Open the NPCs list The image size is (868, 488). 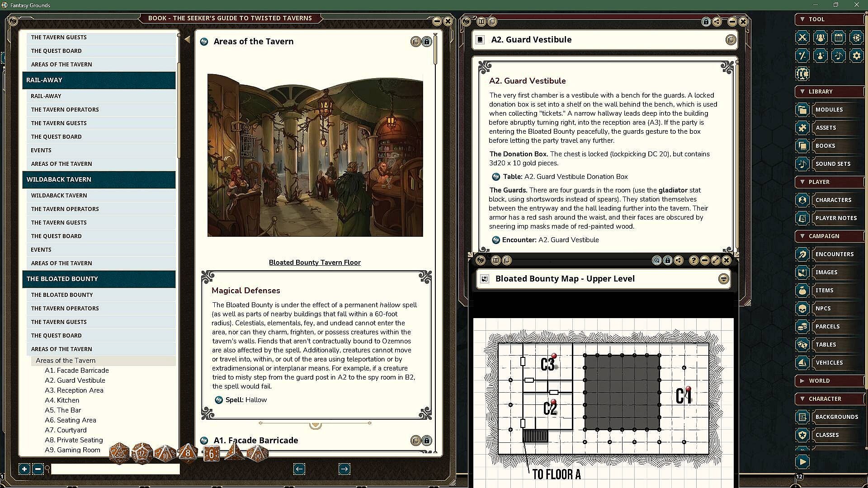pyautogui.click(x=823, y=308)
